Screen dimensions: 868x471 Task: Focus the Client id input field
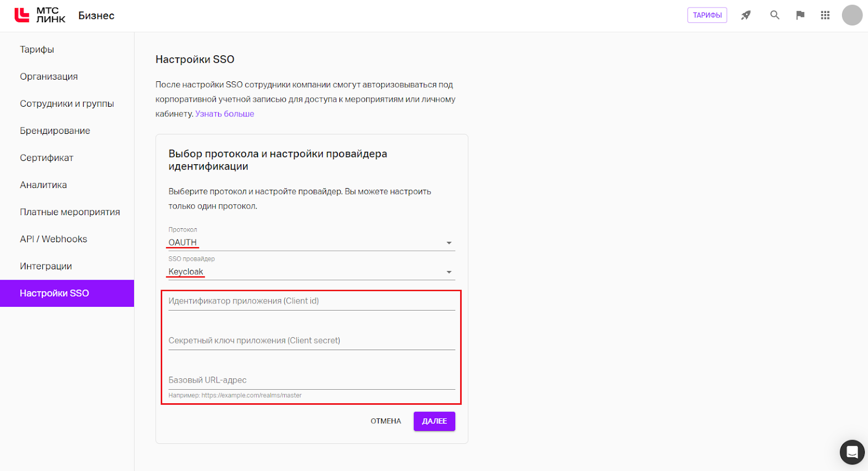(x=311, y=301)
